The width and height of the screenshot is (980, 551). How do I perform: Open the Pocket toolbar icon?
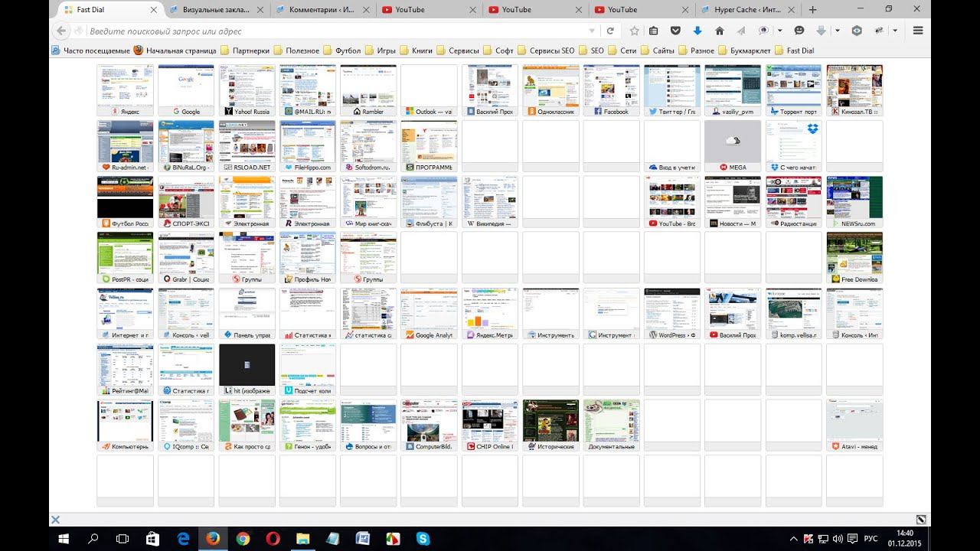(675, 31)
